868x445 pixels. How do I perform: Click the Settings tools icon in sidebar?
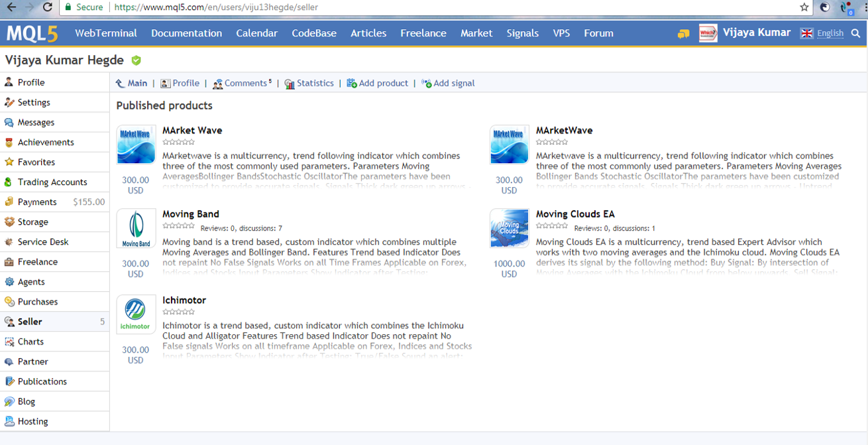coord(9,102)
